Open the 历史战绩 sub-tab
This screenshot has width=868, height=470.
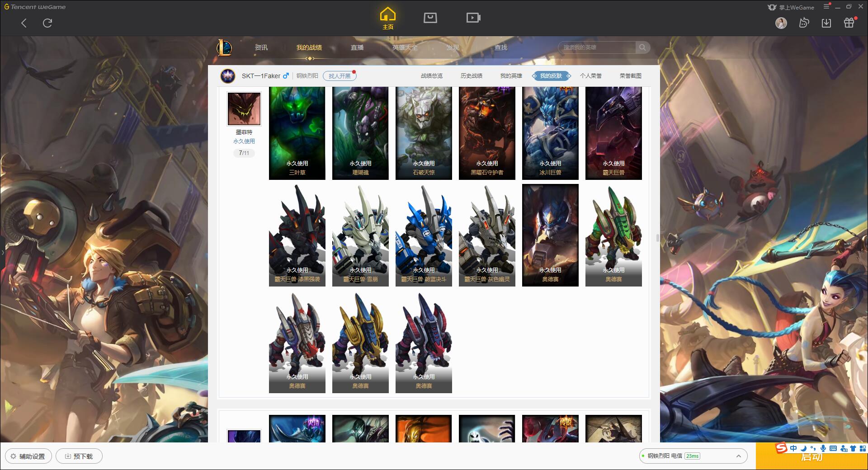[472, 76]
